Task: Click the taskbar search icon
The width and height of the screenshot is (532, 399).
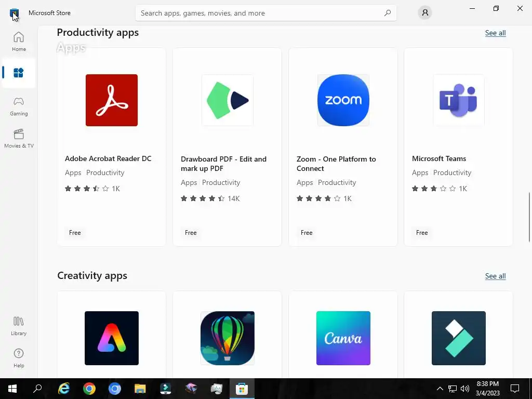Action: (37, 389)
